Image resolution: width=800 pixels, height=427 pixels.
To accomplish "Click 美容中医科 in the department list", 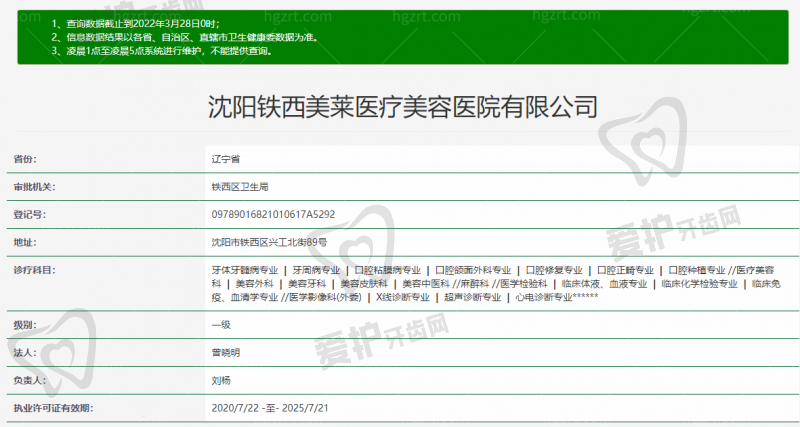I will coord(426,284).
